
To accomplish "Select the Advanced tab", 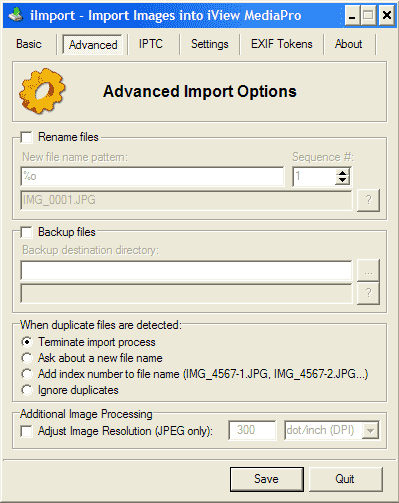I will (93, 45).
